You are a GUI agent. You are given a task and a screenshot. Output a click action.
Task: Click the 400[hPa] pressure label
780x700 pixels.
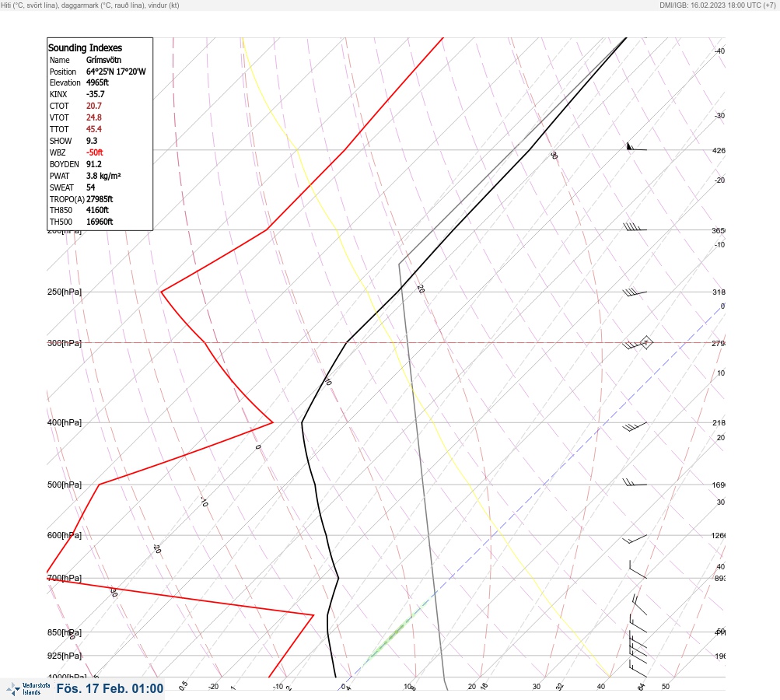65,422
